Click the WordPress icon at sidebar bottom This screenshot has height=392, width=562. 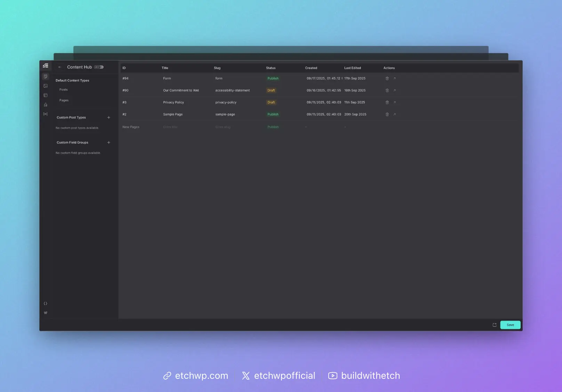tap(46, 313)
